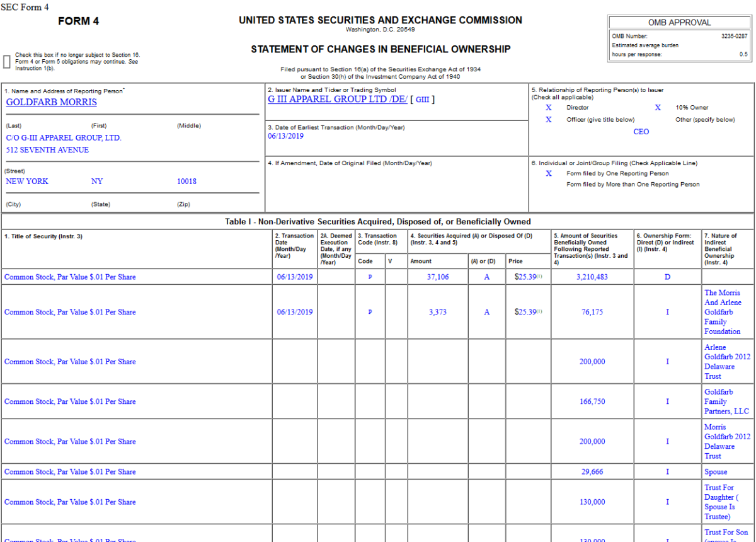Click Common Stock title in the 3,210,483 row

click(70, 277)
